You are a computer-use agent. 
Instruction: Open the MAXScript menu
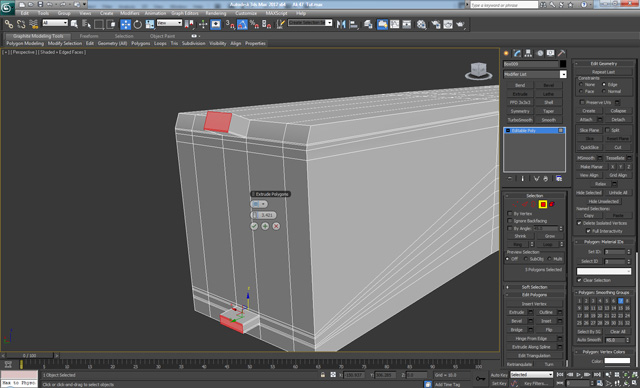coord(276,13)
